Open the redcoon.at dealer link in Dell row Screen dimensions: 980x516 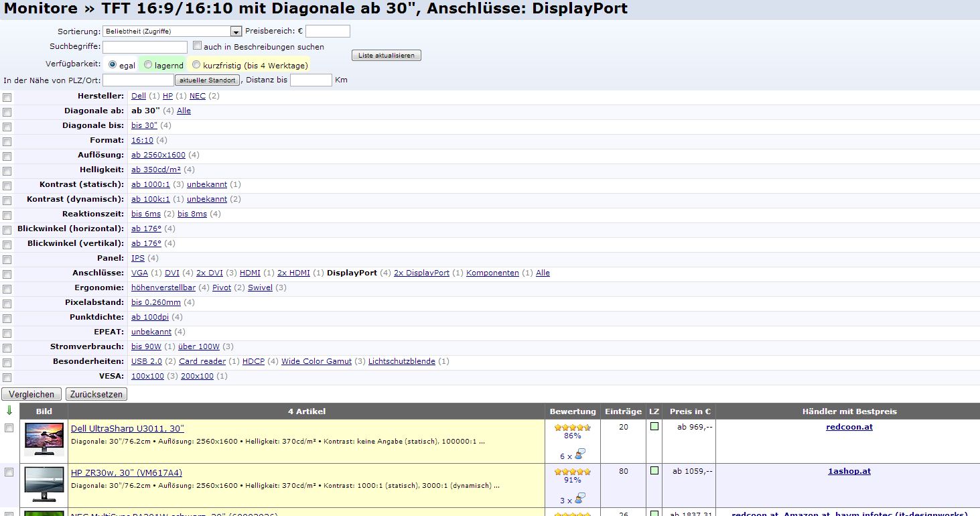849,427
